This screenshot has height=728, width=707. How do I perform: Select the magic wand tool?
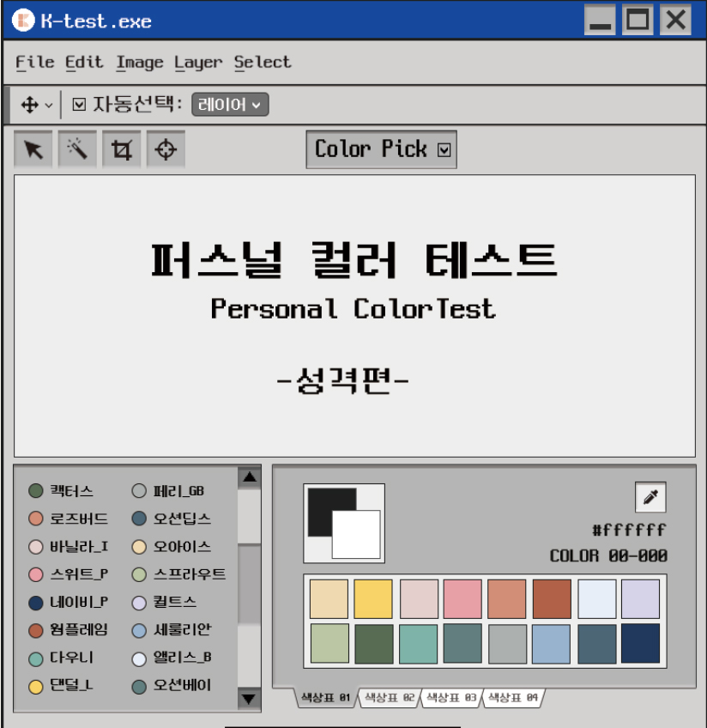[x=77, y=149]
